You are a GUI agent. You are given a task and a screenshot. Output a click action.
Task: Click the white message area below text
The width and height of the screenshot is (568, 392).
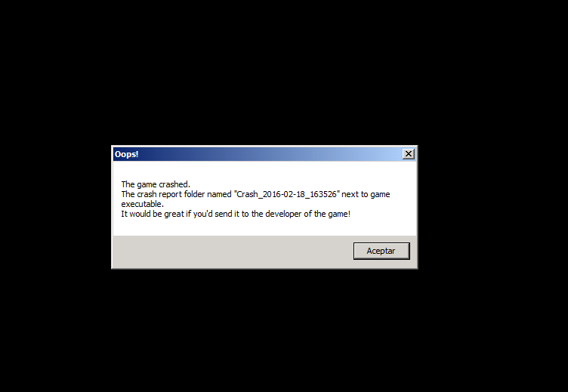[264, 227]
